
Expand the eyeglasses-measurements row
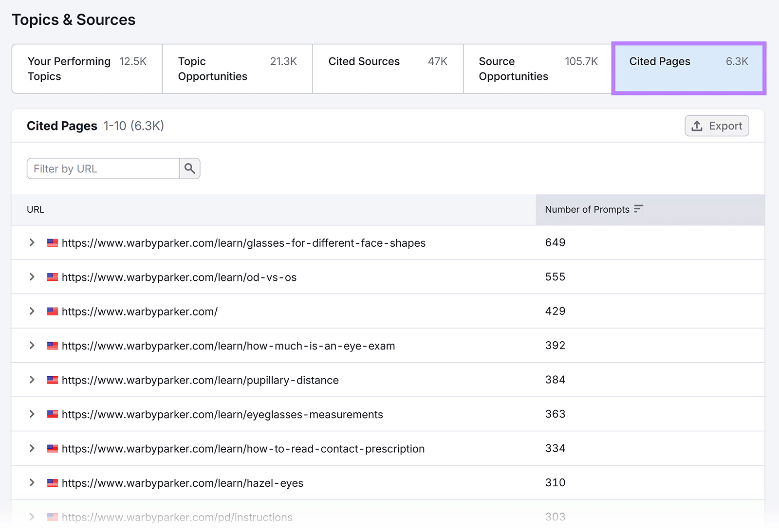(32, 414)
